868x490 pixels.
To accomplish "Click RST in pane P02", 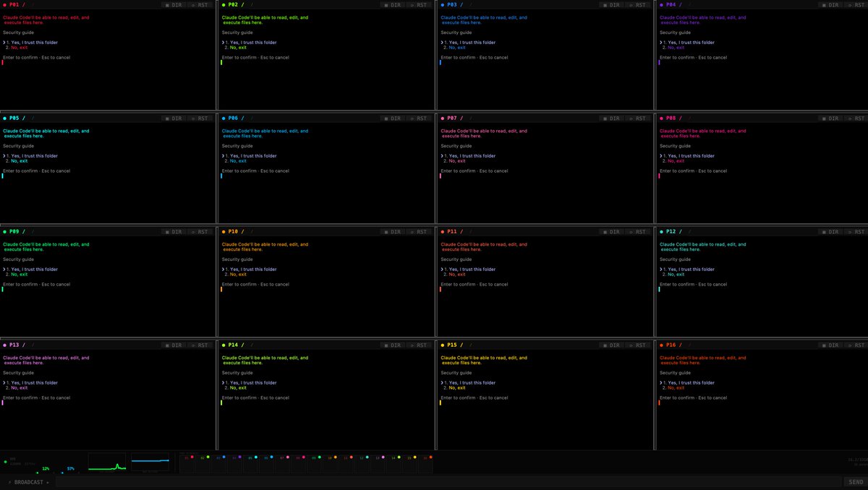I will click(420, 4).
